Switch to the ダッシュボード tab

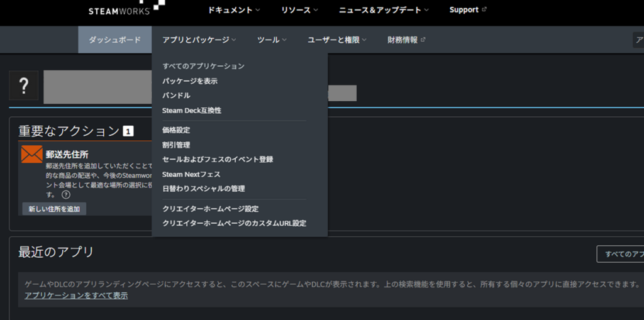[x=114, y=40]
